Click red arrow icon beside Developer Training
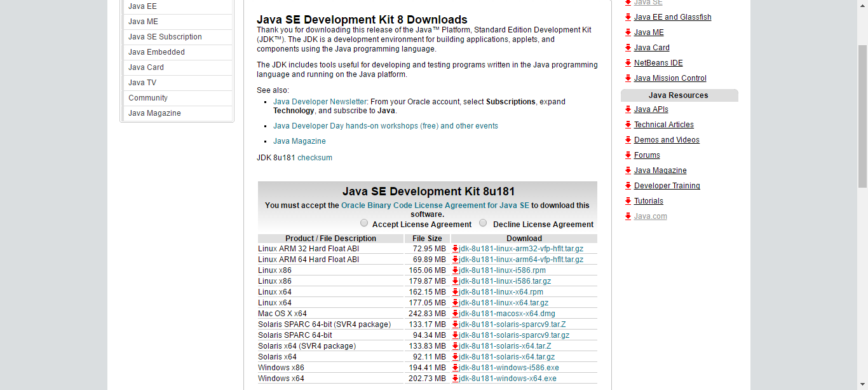The height and width of the screenshot is (390, 868). tap(628, 186)
